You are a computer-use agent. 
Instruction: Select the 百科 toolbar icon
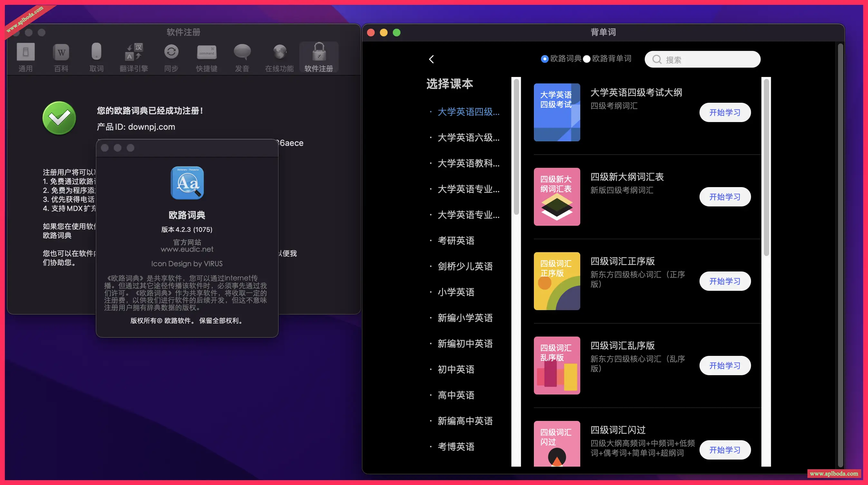click(x=61, y=57)
